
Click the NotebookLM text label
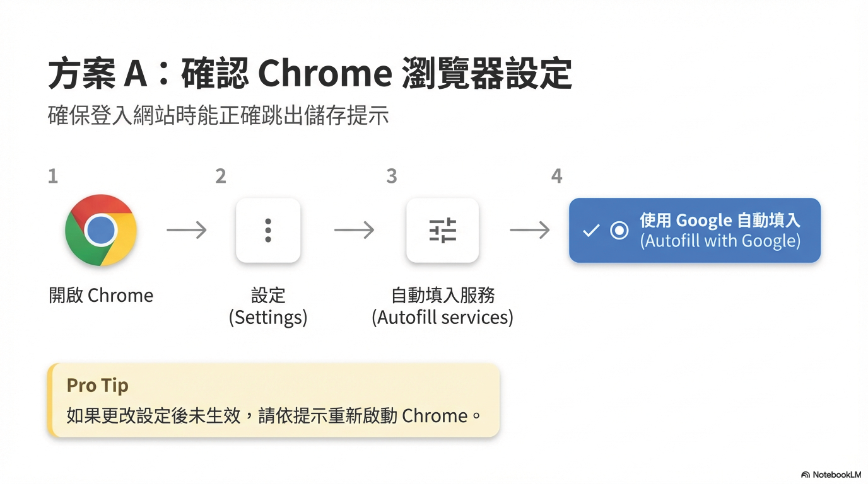(836, 475)
